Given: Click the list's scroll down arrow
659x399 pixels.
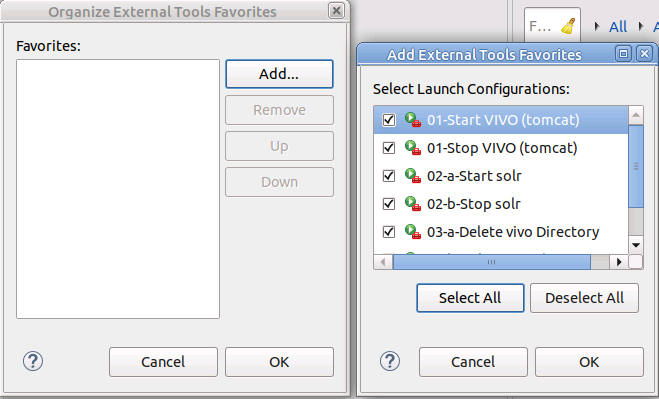Looking at the screenshot, I should tap(636, 245).
